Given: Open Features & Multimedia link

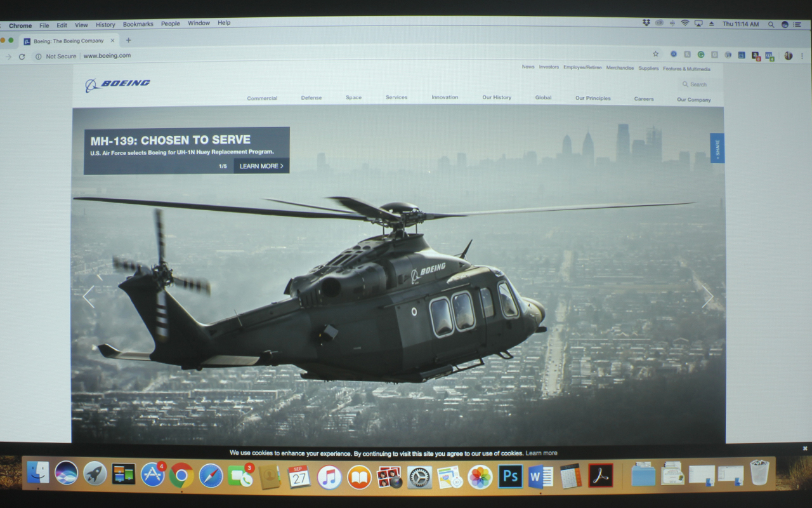Looking at the screenshot, I should [686, 69].
